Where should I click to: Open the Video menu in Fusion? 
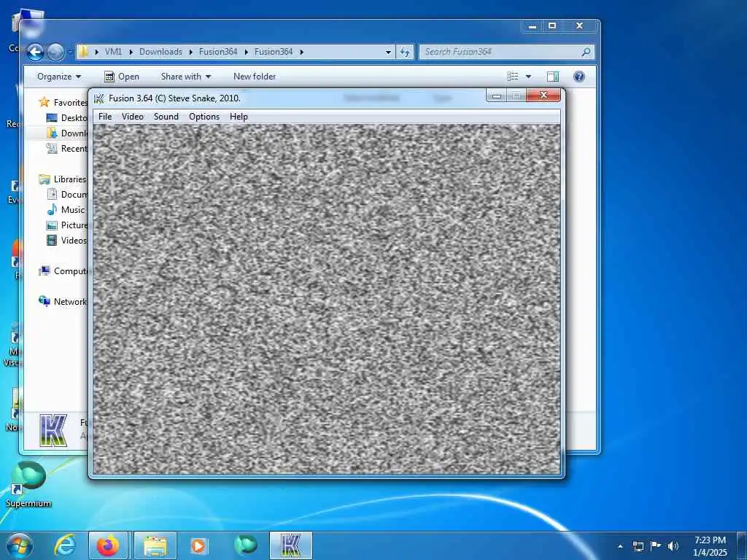133,117
